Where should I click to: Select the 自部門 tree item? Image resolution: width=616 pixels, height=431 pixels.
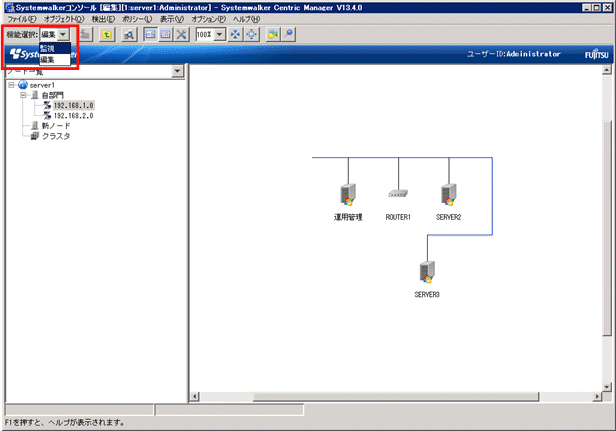tap(53, 95)
